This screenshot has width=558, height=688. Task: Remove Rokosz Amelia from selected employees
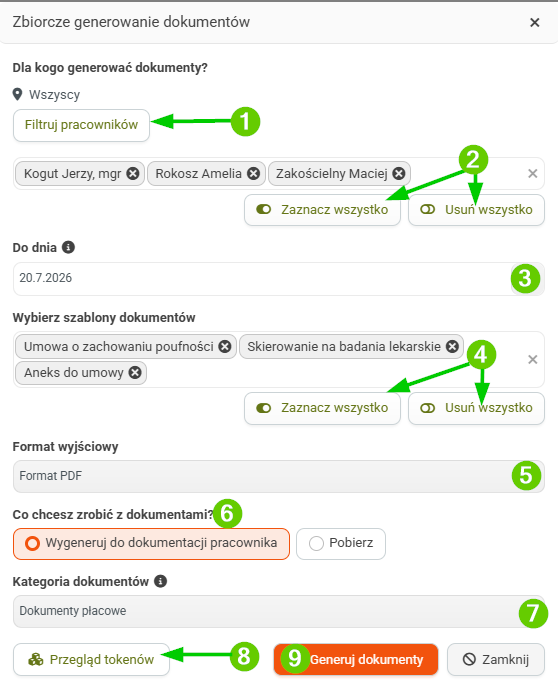pyautogui.click(x=253, y=174)
